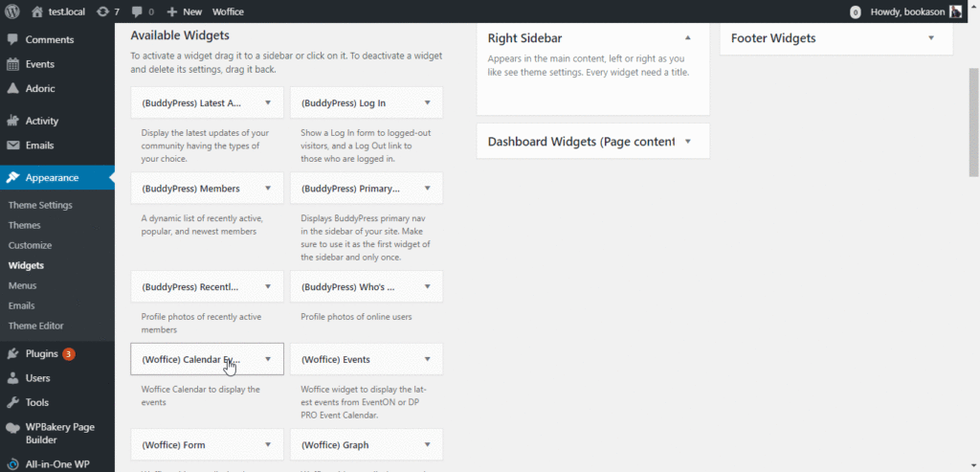
Task: Click the Plugins icon in sidebar
Action: (x=12, y=353)
